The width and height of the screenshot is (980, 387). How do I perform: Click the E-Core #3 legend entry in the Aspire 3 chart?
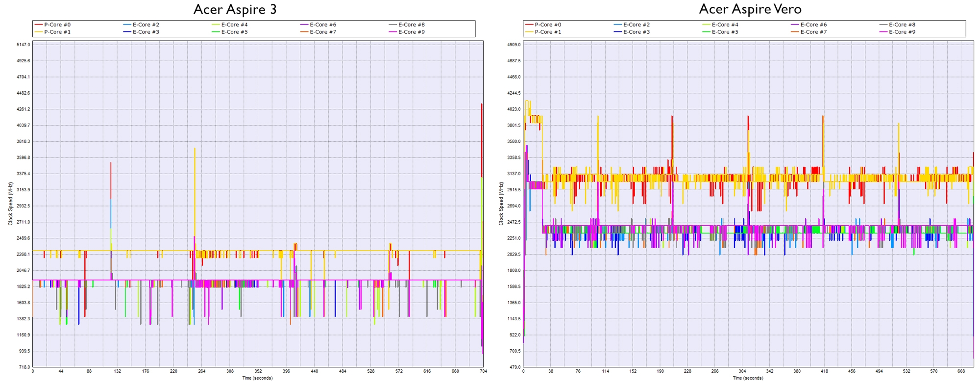[141, 32]
